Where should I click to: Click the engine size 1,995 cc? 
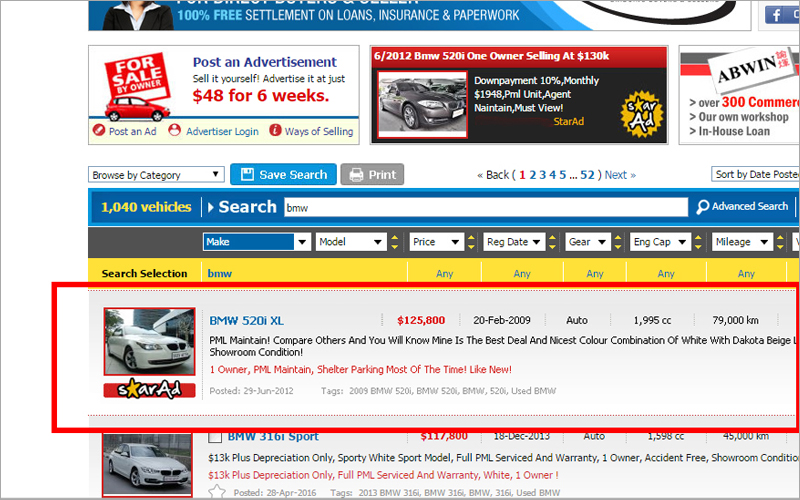652,320
